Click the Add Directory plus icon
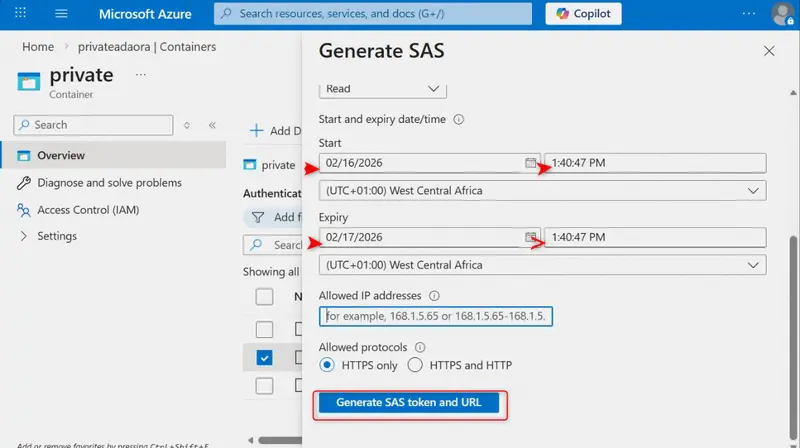The image size is (800, 448). [256, 131]
